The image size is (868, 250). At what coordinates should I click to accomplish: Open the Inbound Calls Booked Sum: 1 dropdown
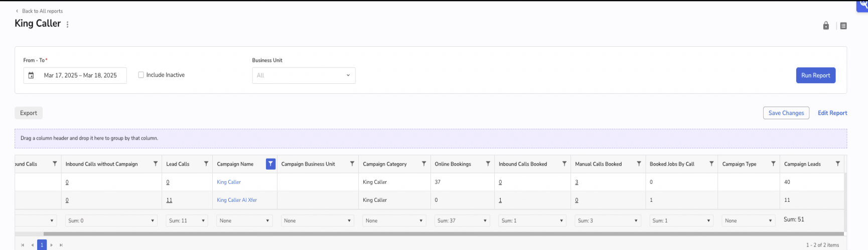tap(532, 220)
